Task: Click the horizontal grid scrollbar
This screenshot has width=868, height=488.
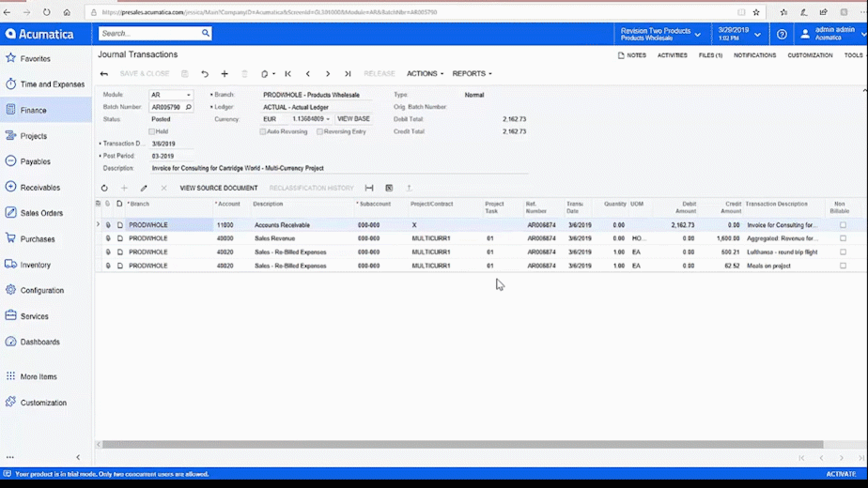Action: (x=463, y=444)
